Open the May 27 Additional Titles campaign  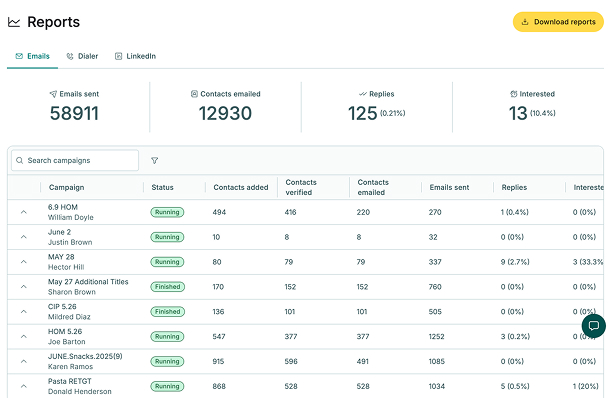coord(88,282)
